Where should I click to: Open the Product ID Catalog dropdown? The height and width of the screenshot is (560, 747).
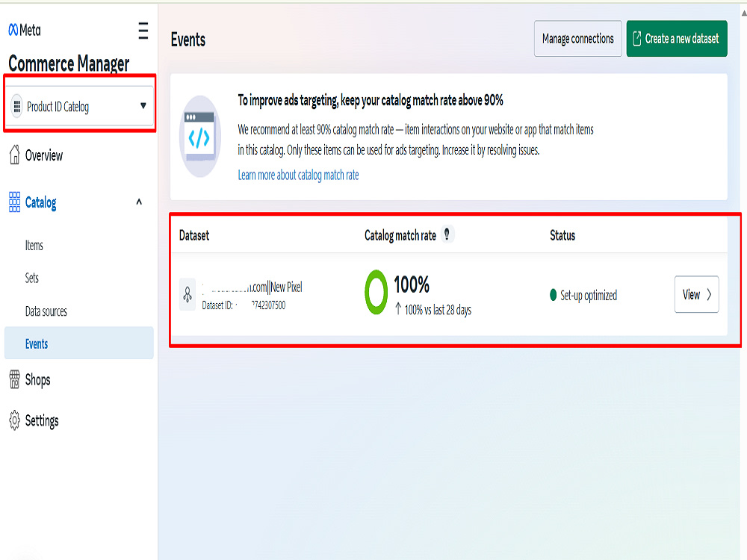tap(81, 106)
